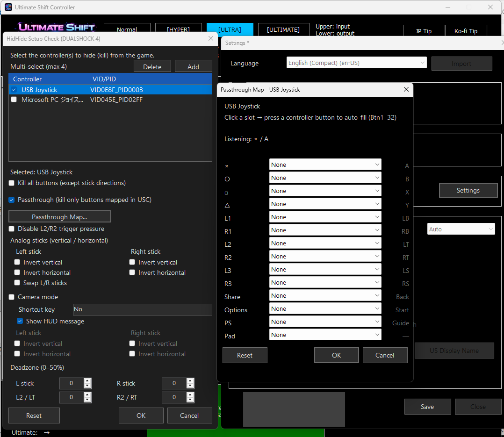This screenshot has width=504, height=437.
Task: Increase the L2 / LT deadzone value
Action: point(87,395)
